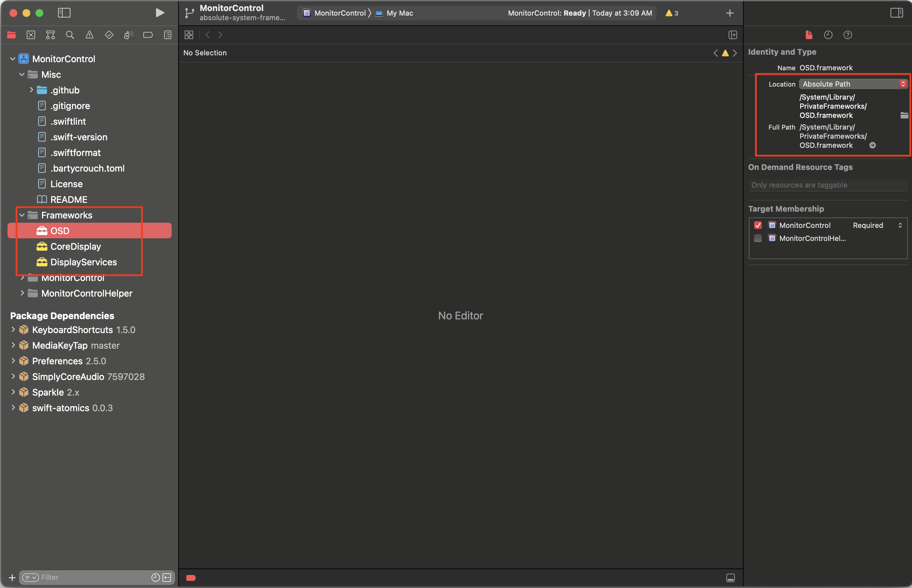Check MonitorControlHelper target membership
Screen dimensions: 912x588
click(758, 239)
